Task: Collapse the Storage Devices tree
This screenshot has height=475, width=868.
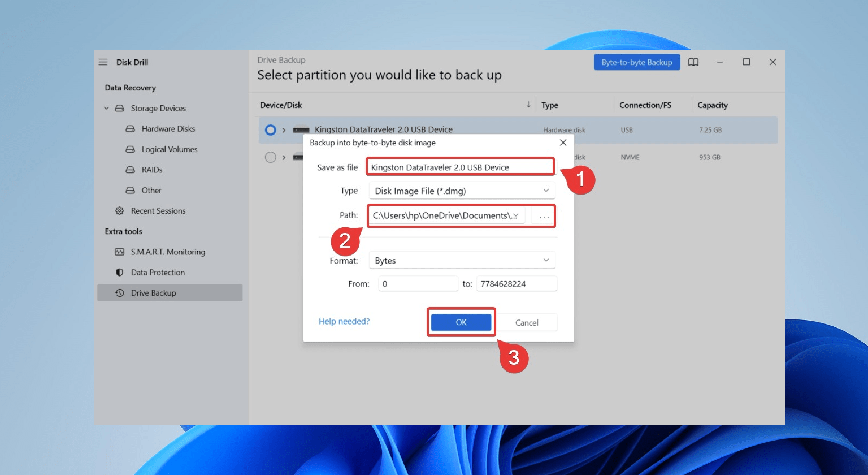Action: point(106,108)
